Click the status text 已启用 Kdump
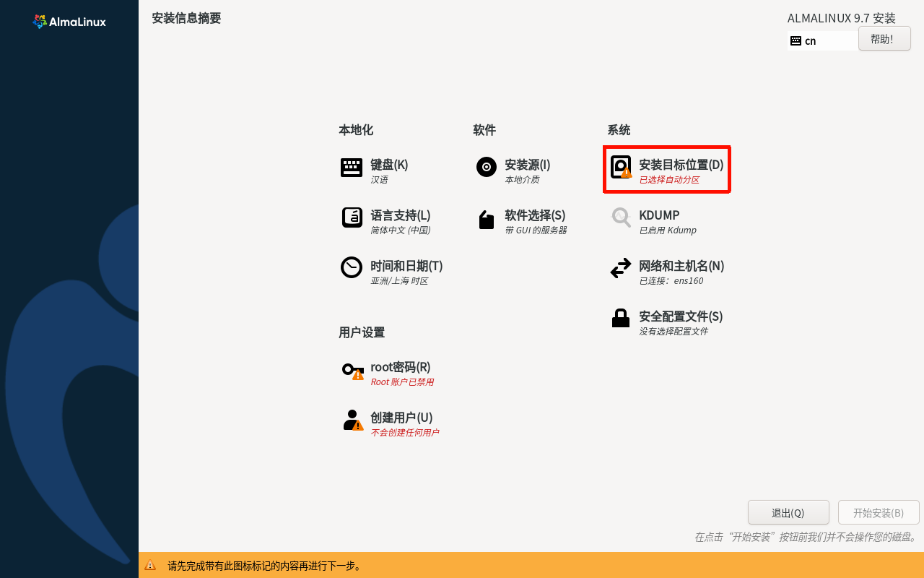Image resolution: width=924 pixels, height=578 pixels. click(x=668, y=230)
